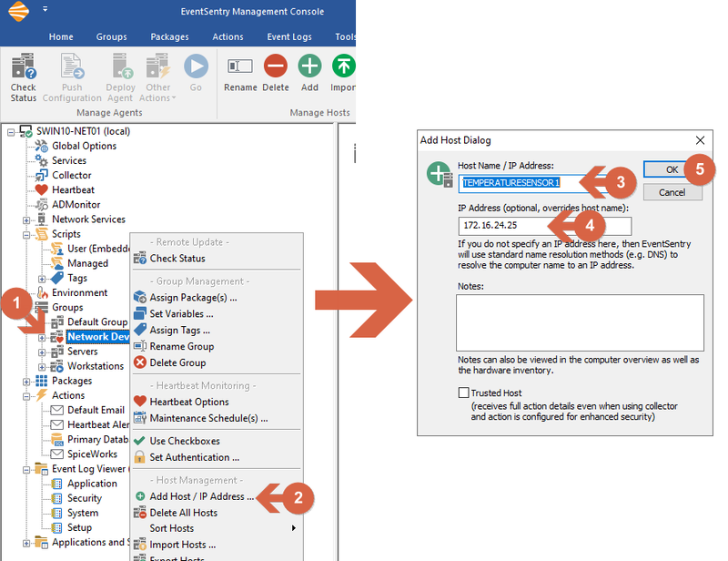Enable the Trusted Host checkbox

point(463,393)
